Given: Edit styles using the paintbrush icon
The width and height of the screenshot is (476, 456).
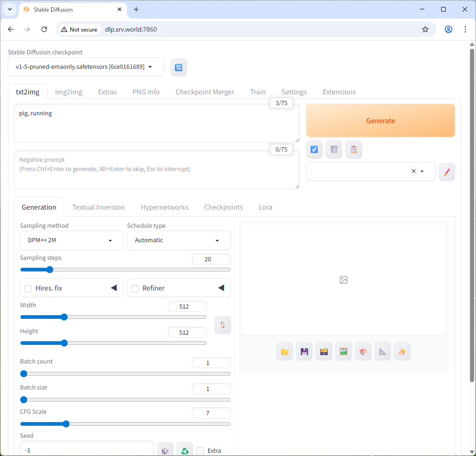Looking at the screenshot, I should tap(447, 172).
